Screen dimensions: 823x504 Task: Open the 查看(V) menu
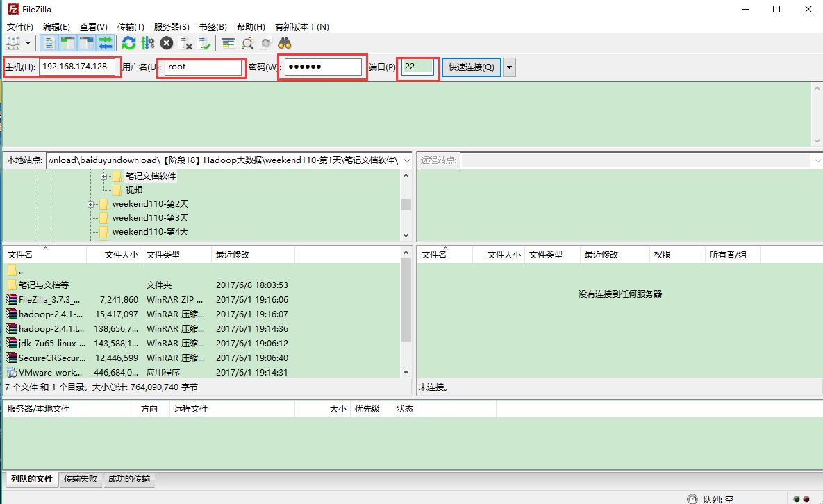(94, 27)
